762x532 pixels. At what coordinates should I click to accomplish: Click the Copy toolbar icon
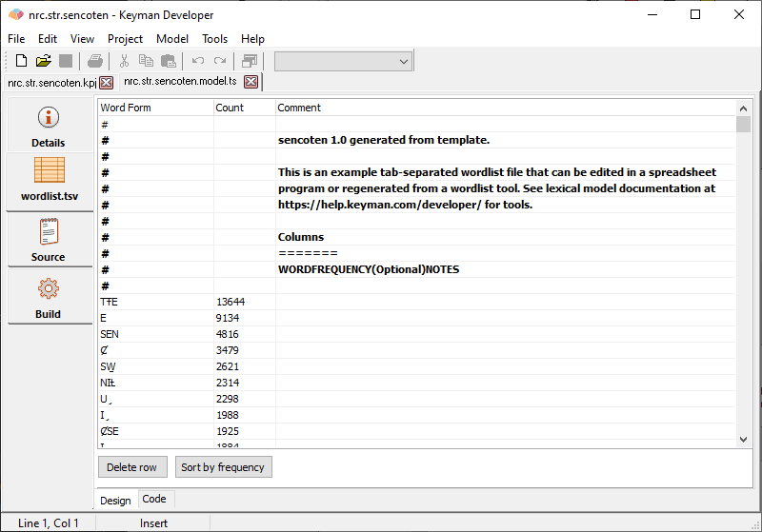click(x=146, y=61)
